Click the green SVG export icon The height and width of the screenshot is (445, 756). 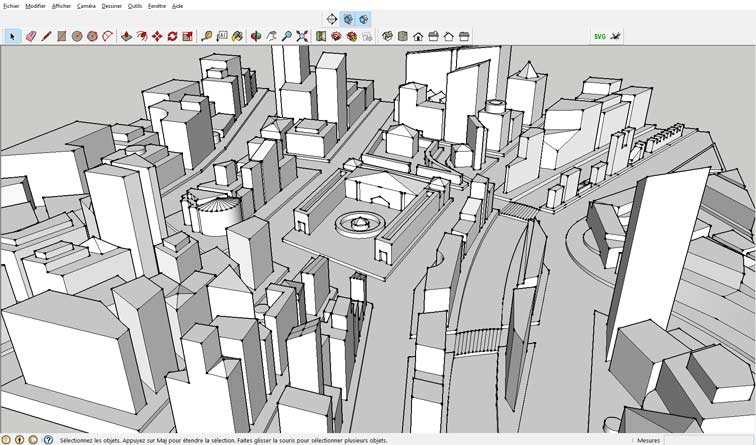[599, 36]
